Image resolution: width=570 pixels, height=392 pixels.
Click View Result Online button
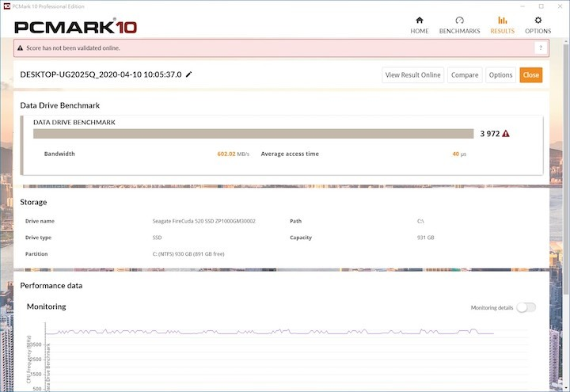(412, 75)
